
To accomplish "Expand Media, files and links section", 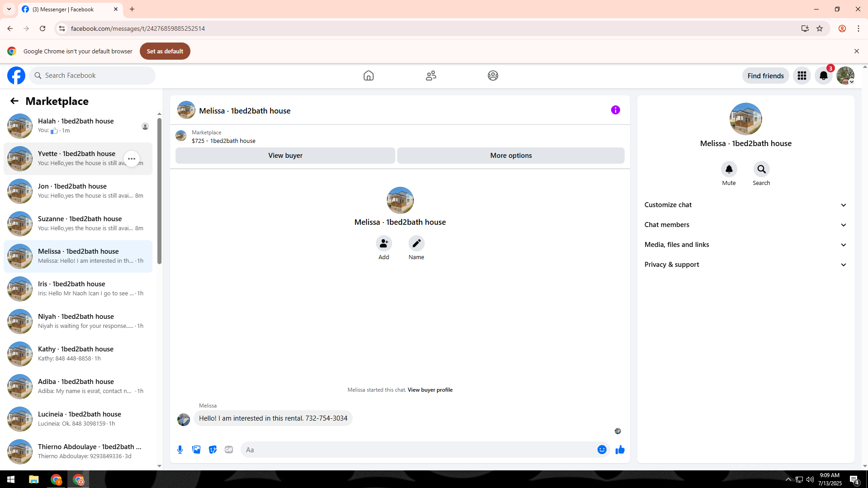I will pyautogui.click(x=745, y=245).
